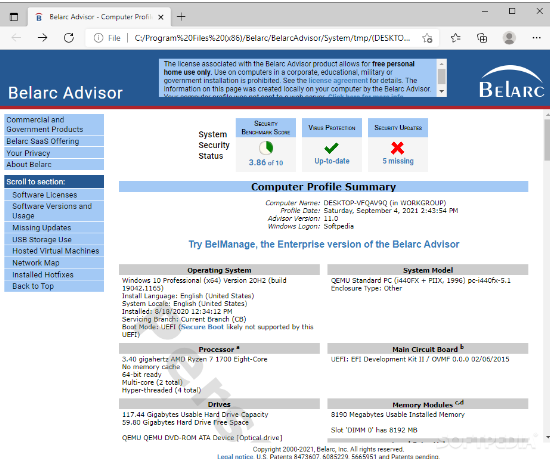This screenshot has width=550, height=459.
Task: Open the license agreement link
Action: 338,80
